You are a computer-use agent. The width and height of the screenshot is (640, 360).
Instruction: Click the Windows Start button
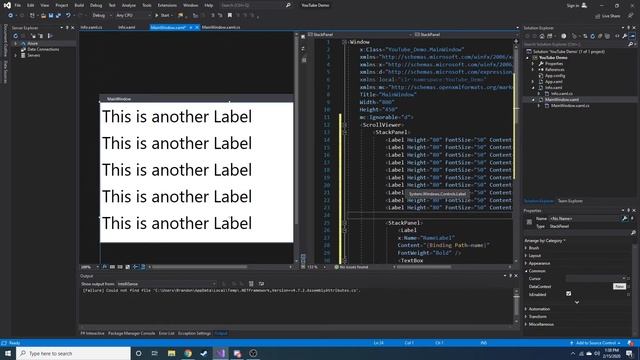[x=8, y=353]
